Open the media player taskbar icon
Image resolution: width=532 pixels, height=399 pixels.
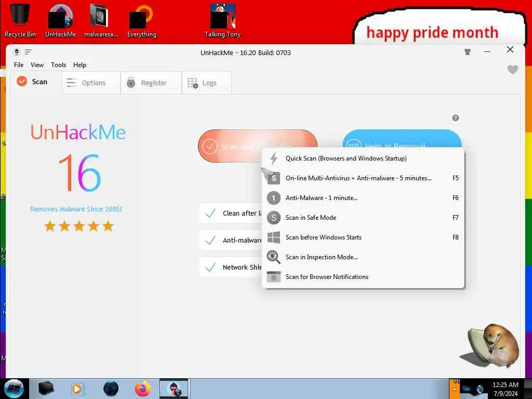(77, 389)
